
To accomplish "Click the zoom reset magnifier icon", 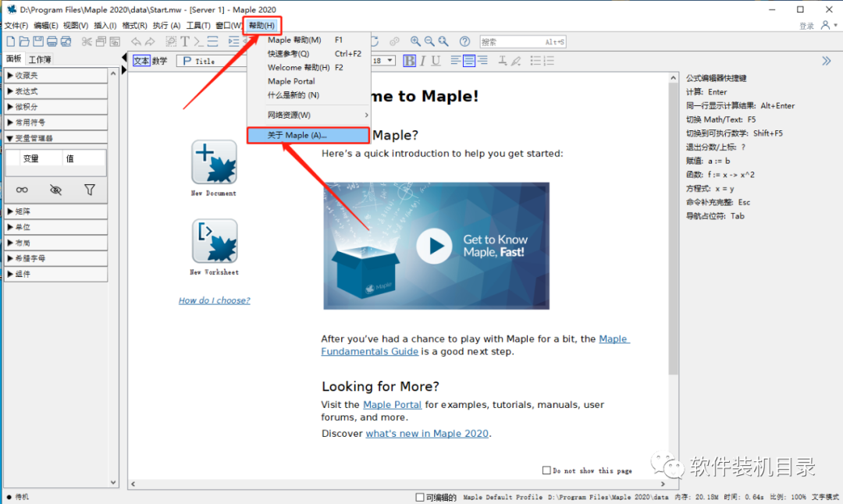I will point(443,41).
